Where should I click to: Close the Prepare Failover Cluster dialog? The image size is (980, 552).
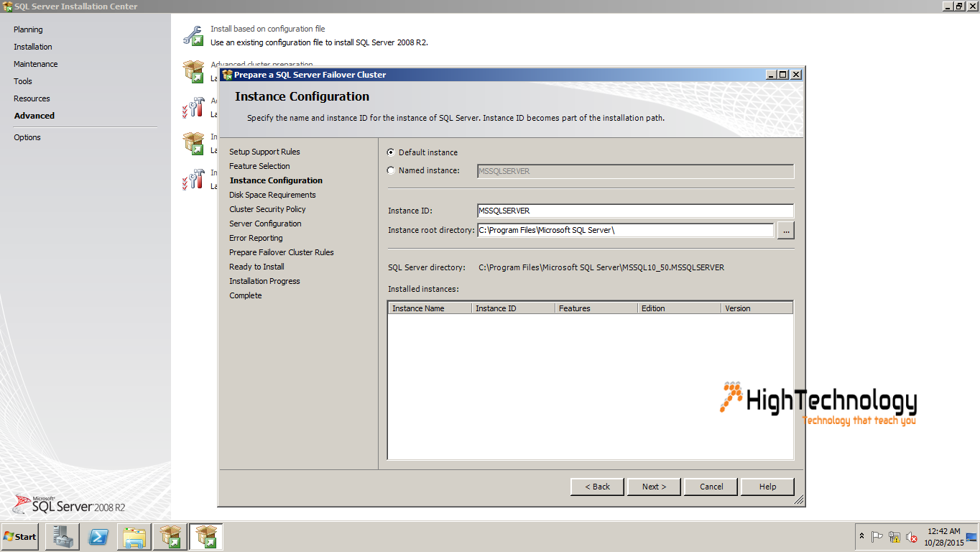click(796, 75)
